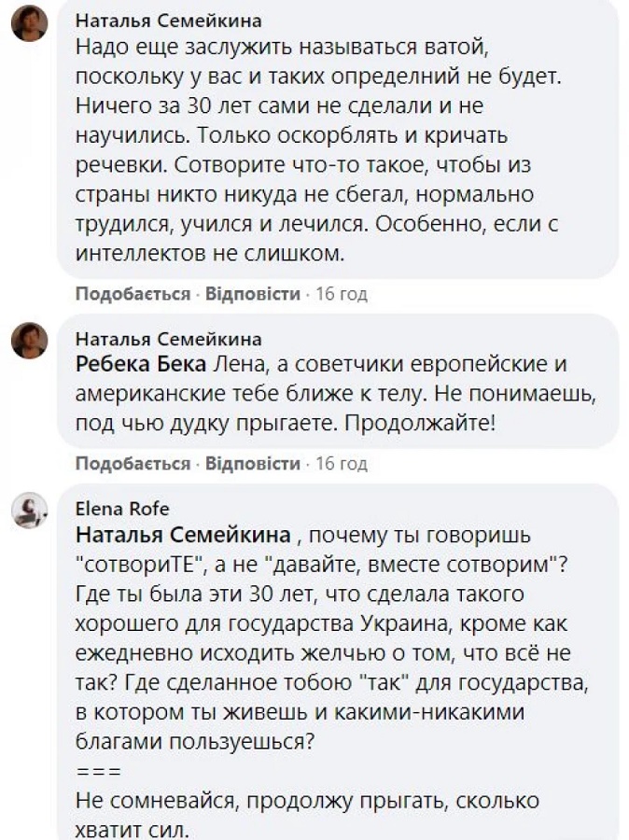Open the Ребека Бека mention link
This screenshot has height=840, width=629.
pyautogui.click(x=142, y=363)
